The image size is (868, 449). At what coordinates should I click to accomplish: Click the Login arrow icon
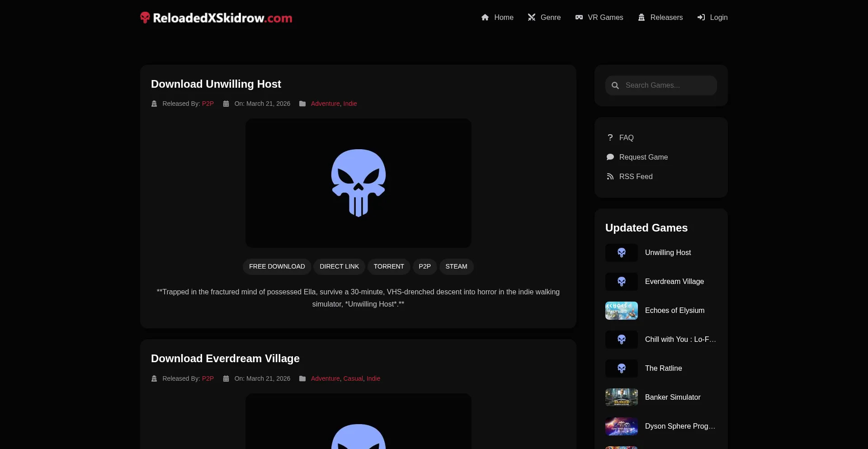click(701, 17)
